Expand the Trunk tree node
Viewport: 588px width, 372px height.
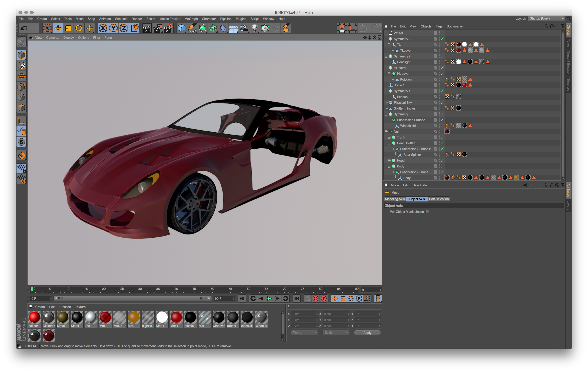point(389,137)
